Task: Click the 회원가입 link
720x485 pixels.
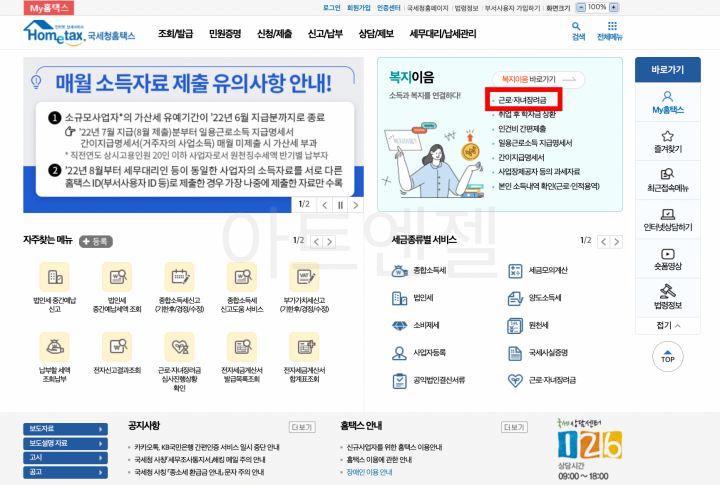Action: click(x=359, y=8)
